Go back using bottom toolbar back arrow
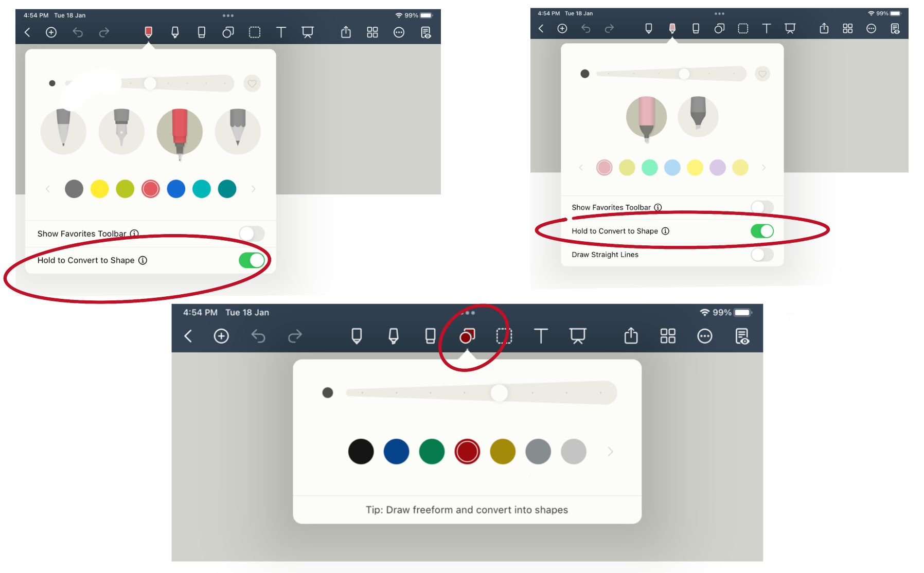The height and width of the screenshot is (573, 924). (x=188, y=336)
